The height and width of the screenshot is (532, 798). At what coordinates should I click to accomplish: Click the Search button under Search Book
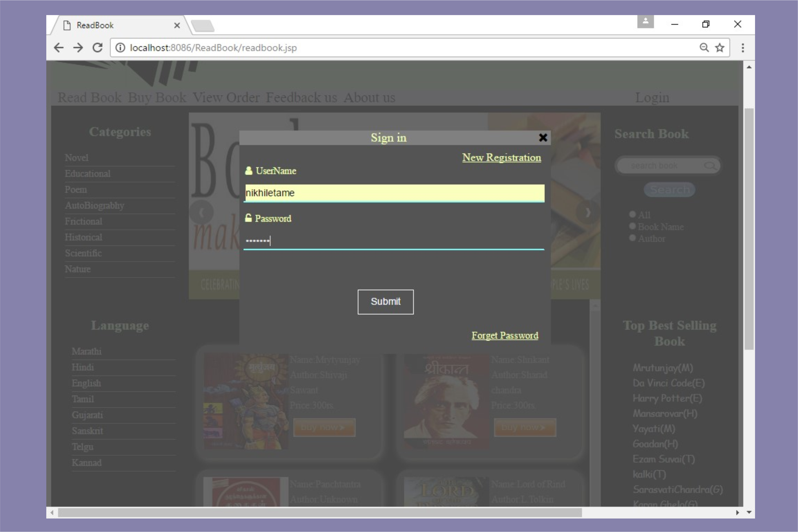tap(670, 190)
